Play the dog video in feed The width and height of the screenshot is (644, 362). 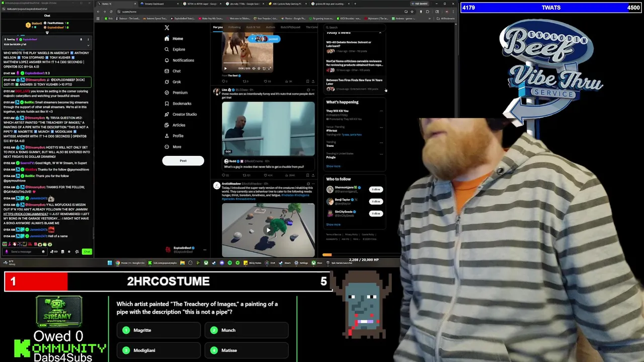(x=225, y=68)
